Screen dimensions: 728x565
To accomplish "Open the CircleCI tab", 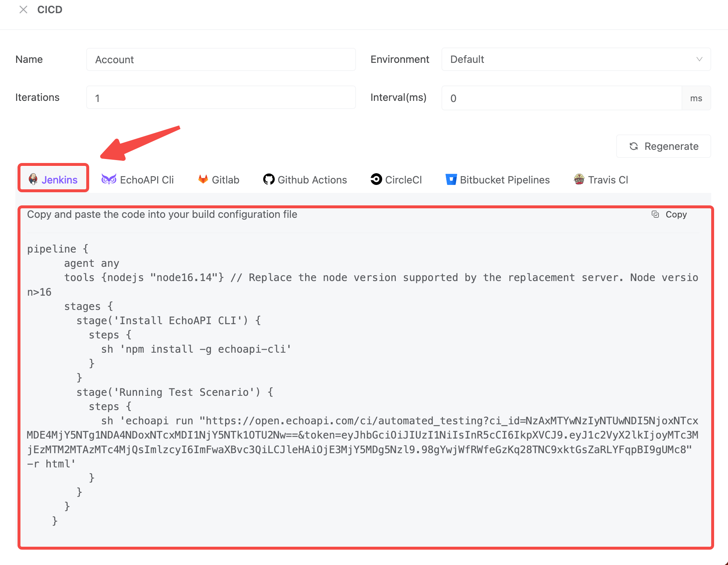I will [x=396, y=179].
